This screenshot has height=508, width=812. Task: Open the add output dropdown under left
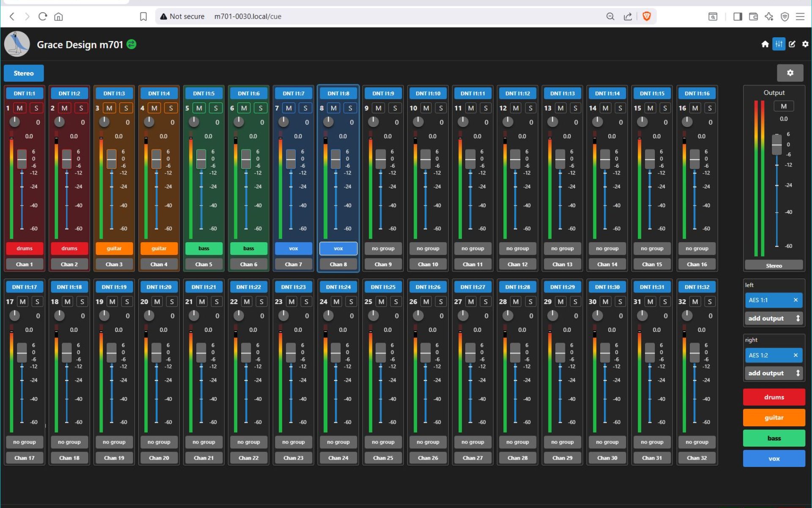pyautogui.click(x=774, y=318)
